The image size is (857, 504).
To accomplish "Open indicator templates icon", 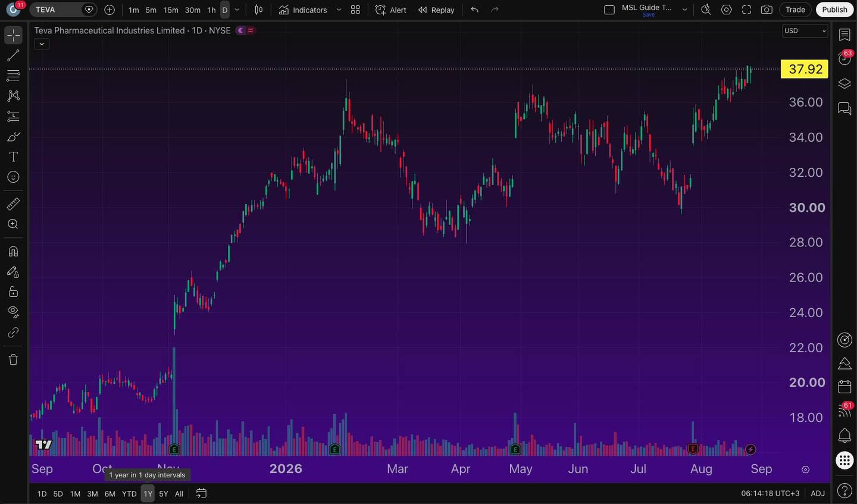I will (355, 10).
